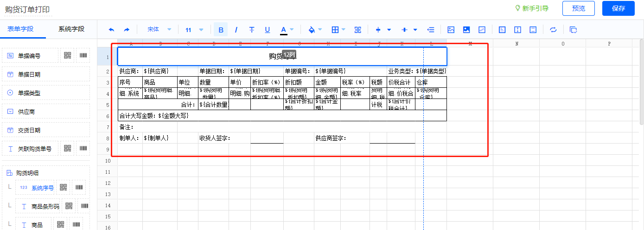Switch to the 系统字段 tab
This screenshot has height=230, width=644.
tap(71, 29)
